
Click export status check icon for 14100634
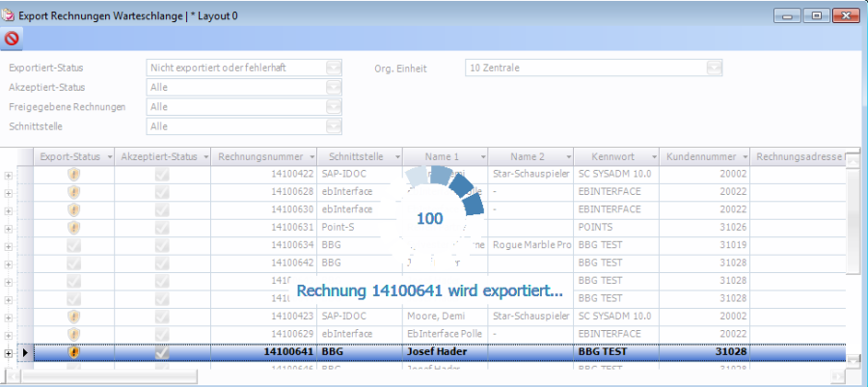click(73, 245)
